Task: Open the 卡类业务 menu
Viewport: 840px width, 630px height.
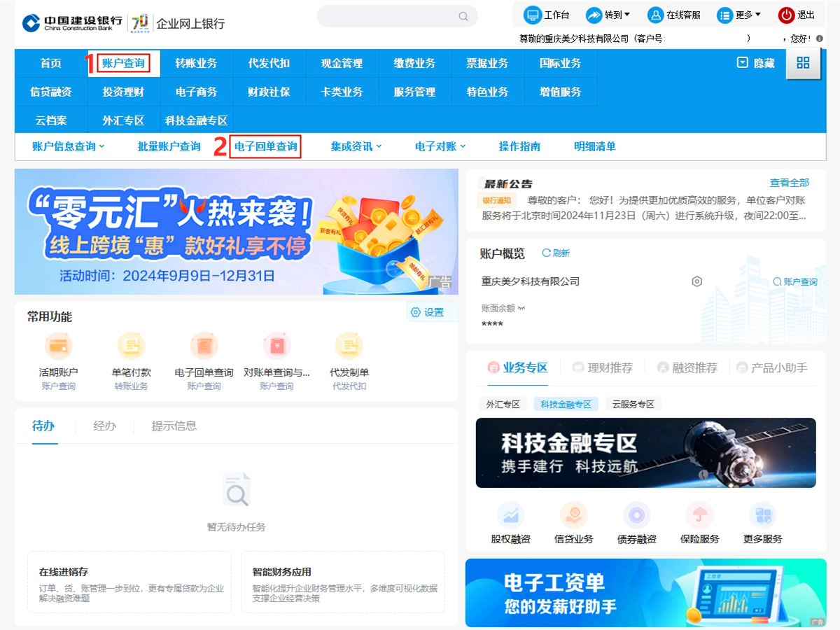Action: click(x=342, y=92)
